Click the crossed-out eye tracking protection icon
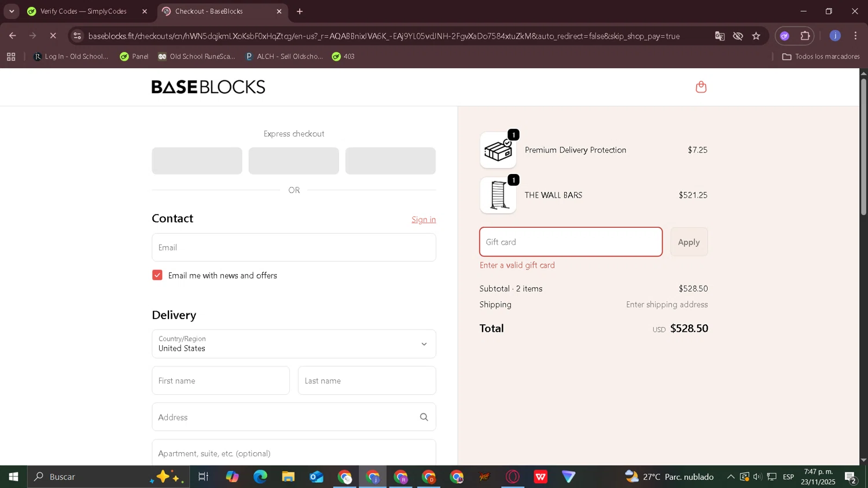The image size is (868, 488). pos(738,36)
